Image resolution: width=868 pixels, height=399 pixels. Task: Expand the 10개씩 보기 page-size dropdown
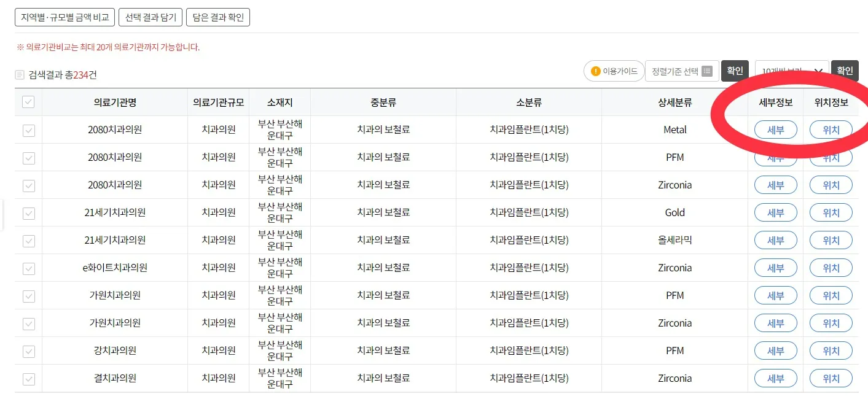tap(792, 71)
